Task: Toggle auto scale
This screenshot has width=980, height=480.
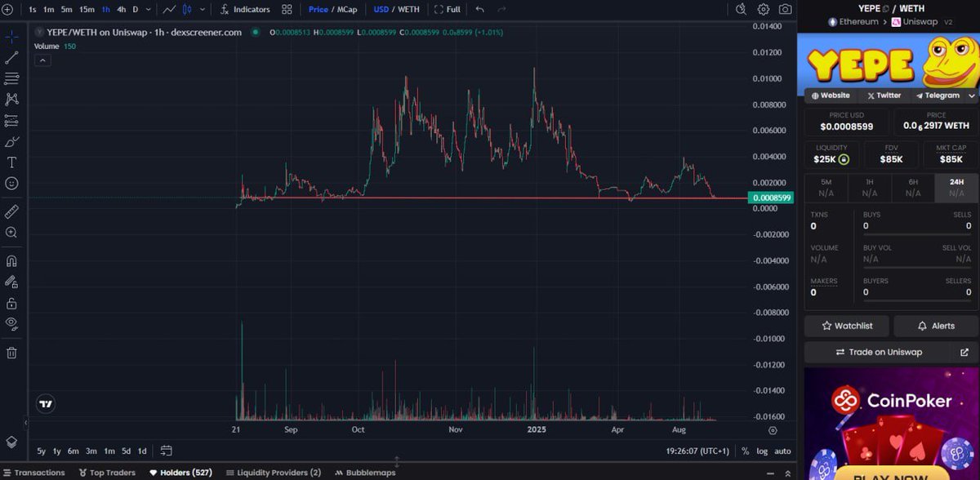Action: tap(782, 451)
